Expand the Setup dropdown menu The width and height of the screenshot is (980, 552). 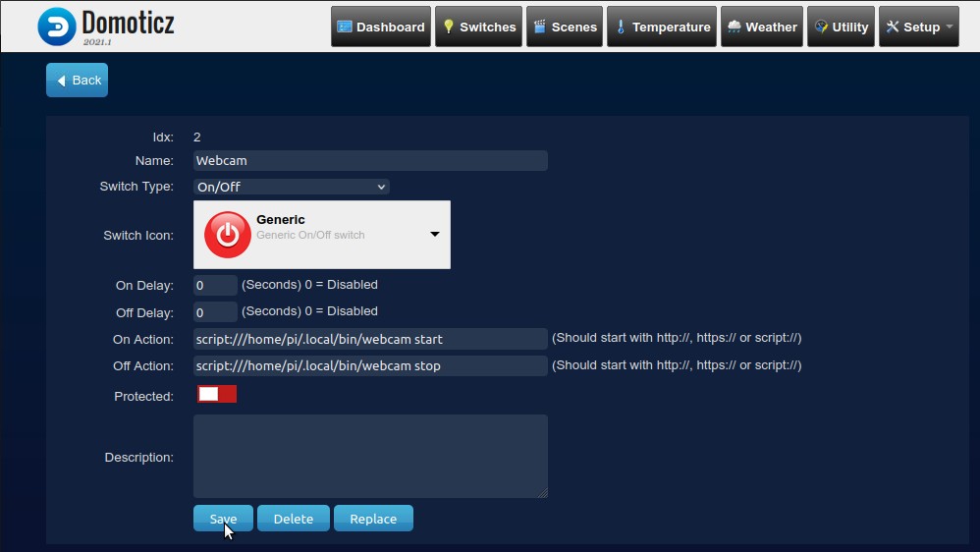click(x=919, y=27)
